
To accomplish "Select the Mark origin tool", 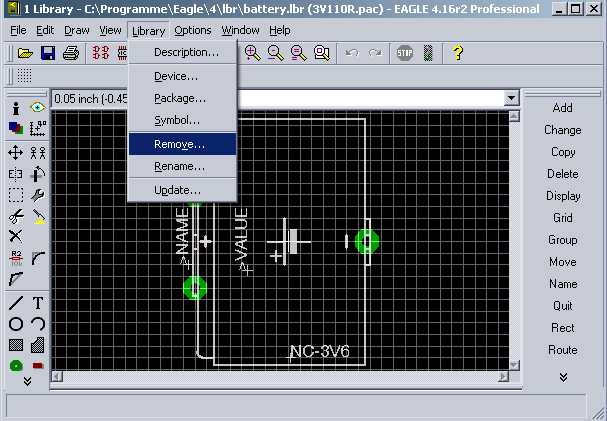I will [38, 128].
